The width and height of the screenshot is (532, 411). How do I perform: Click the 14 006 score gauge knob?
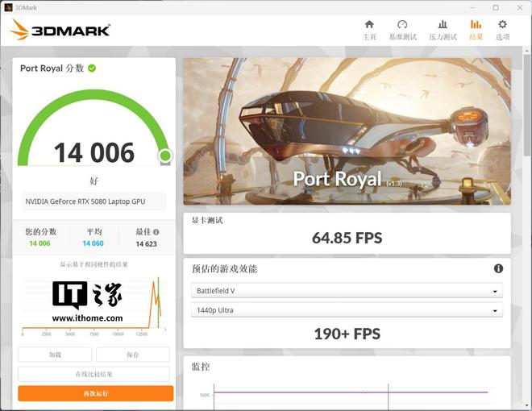coord(165,156)
